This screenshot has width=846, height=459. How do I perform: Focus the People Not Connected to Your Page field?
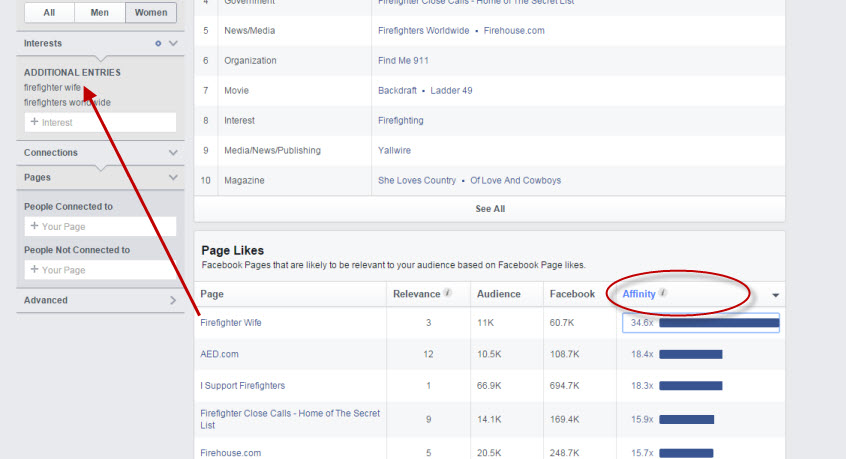pyautogui.click(x=100, y=270)
